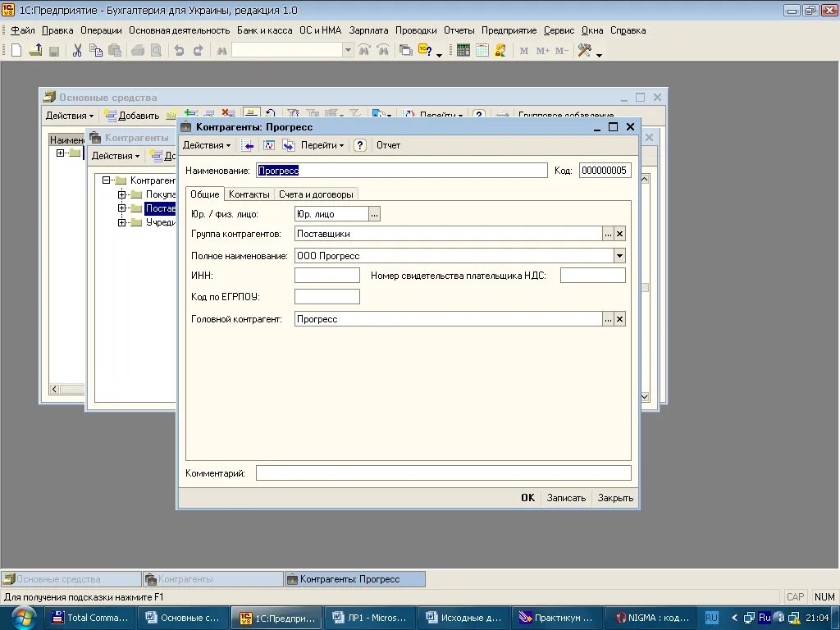The height and width of the screenshot is (630, 840).
Task: Open the windows list icon in toolbar
Action: 406,50
